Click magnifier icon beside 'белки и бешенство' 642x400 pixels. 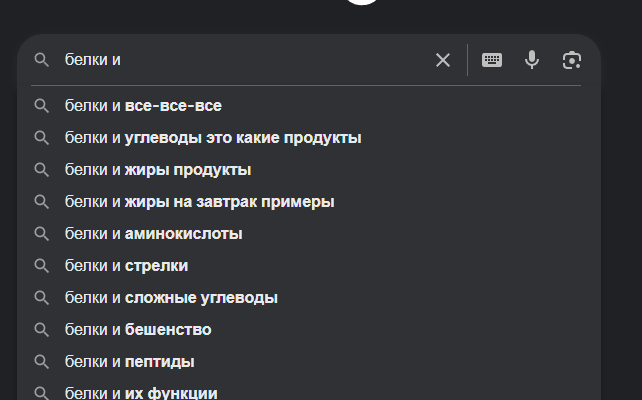tap(42, 329)
